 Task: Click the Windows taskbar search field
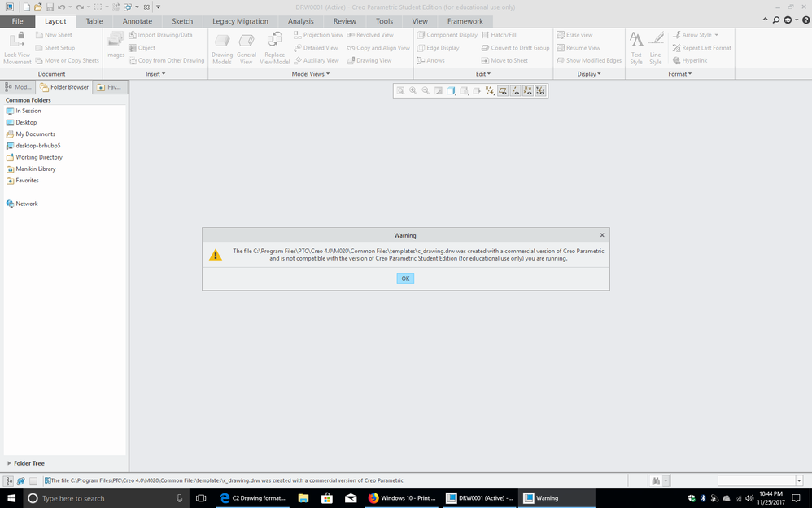point(105,498)
